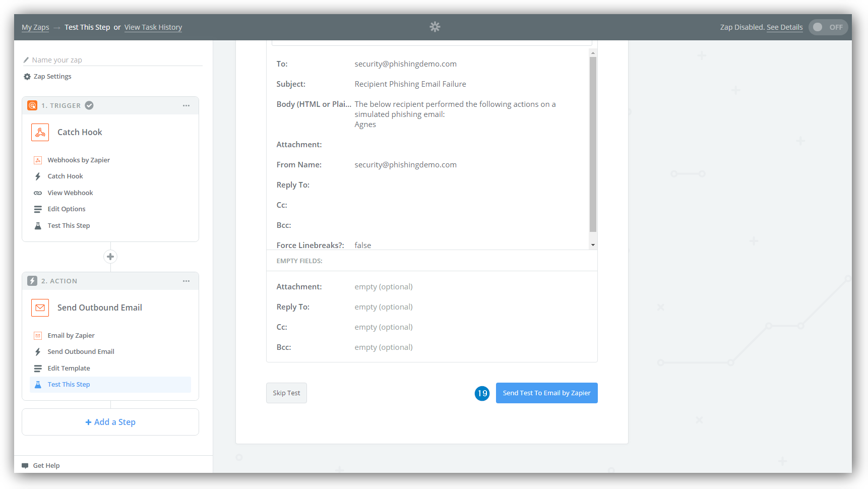Image resolution: width=868 pixels, height=489 pixels.
Task: Open Catch Hook sub-step
Action: [65, 176]
